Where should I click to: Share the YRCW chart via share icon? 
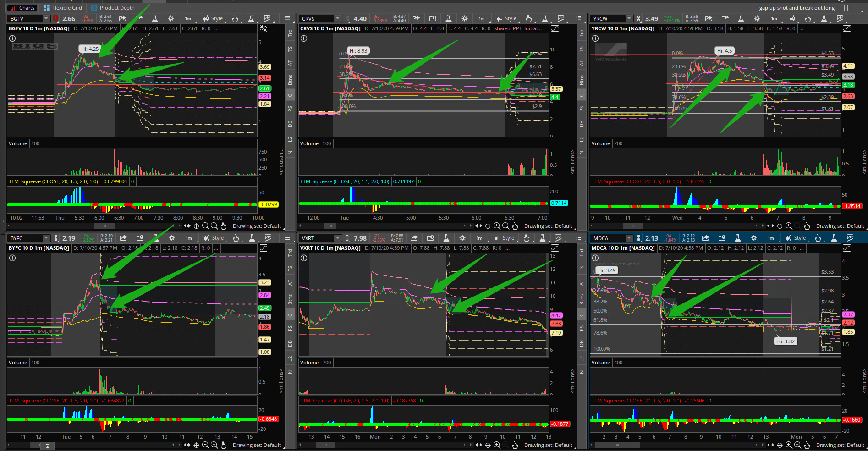[x=709, y=18]
